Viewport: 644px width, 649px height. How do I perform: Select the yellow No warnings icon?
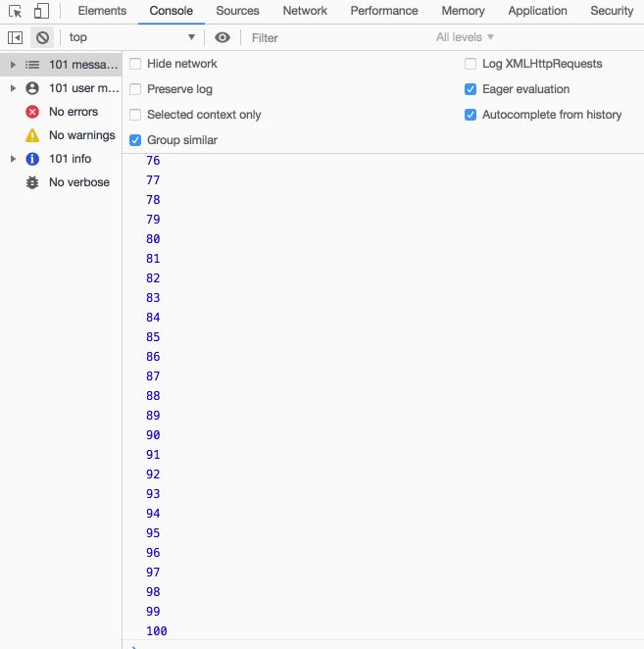pyautogui.click(x=32, y=135)
